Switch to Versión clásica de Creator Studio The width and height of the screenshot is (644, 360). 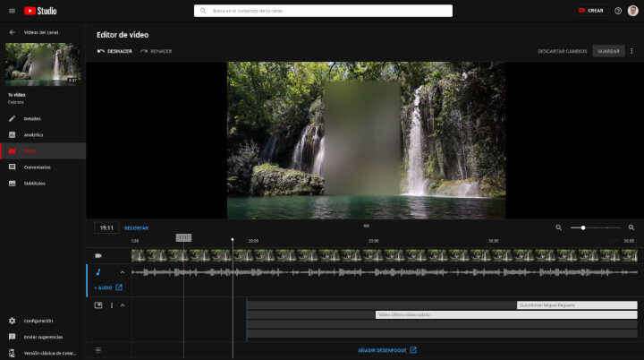point(43,353)
